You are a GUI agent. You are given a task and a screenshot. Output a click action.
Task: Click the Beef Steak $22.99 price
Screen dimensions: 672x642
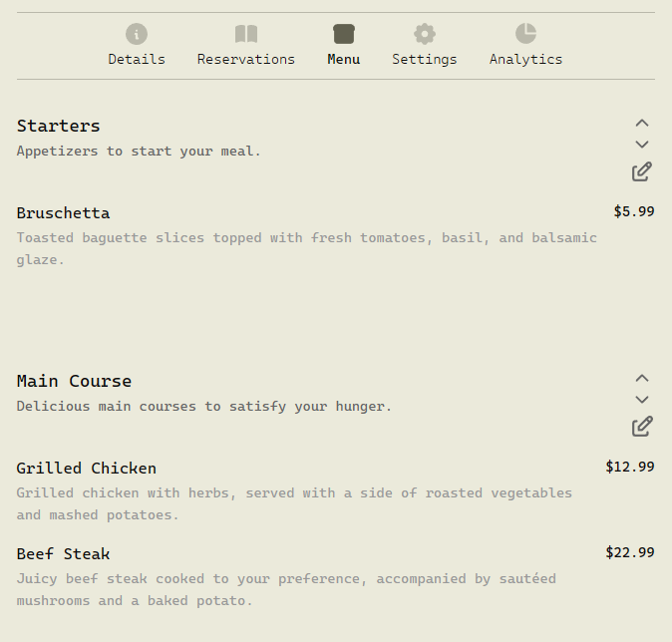pos(630,552)
